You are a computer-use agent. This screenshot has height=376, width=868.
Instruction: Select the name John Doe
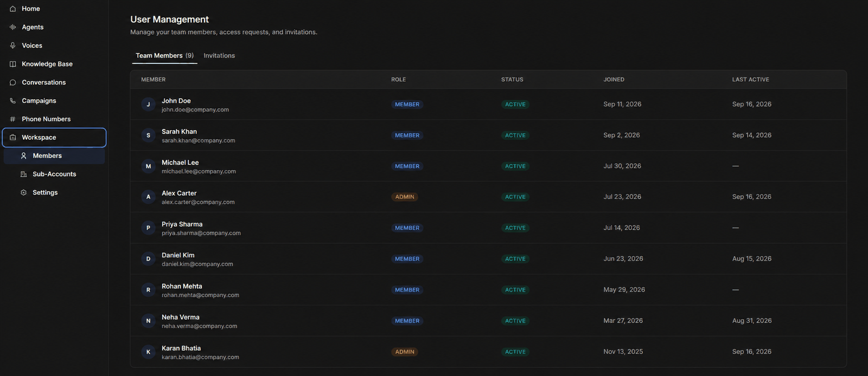click(176, 101)
